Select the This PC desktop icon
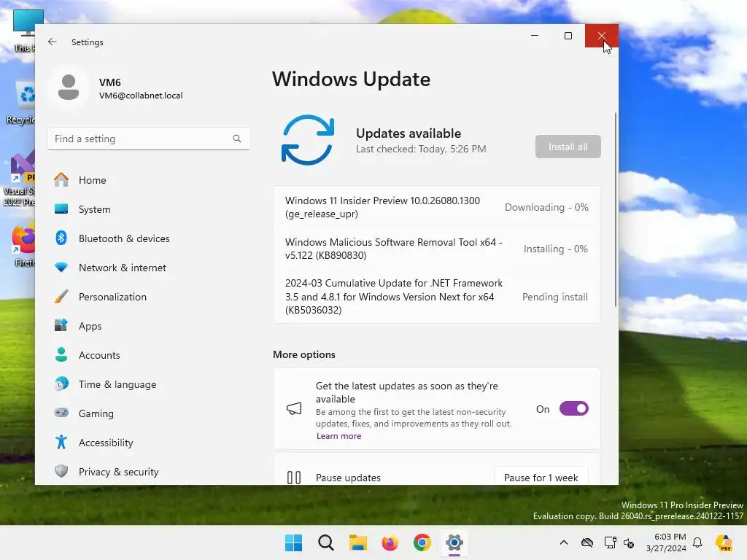The width and height of the screenshot is (747, 560). tap(23, 31)
